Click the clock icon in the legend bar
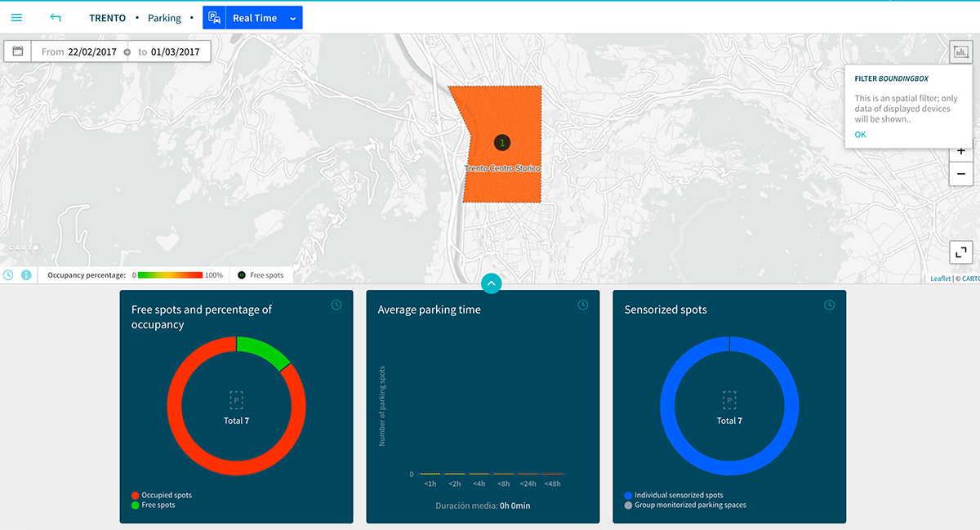This screenshot has width=980, height=530. pyautogui.click(x=8, y=274)
